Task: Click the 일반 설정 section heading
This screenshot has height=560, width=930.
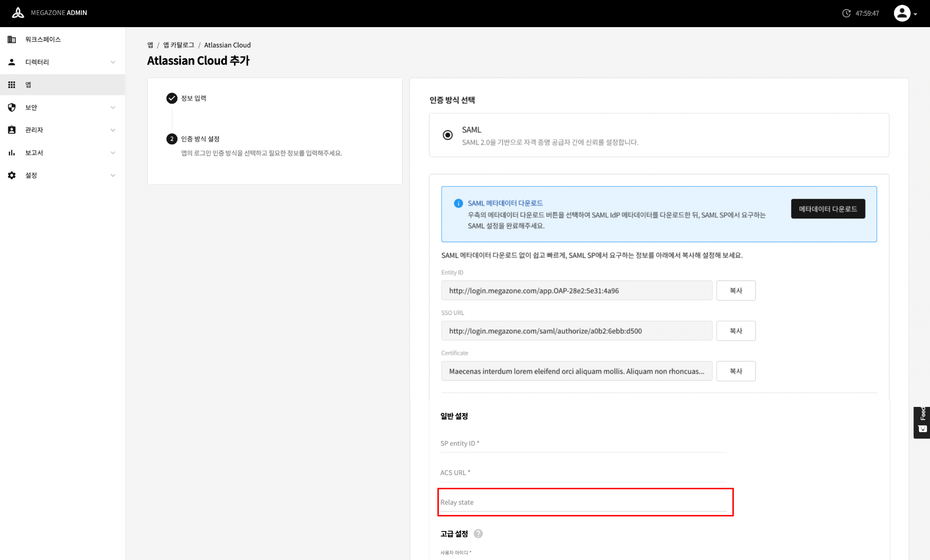Action: [x=454, y=416]
